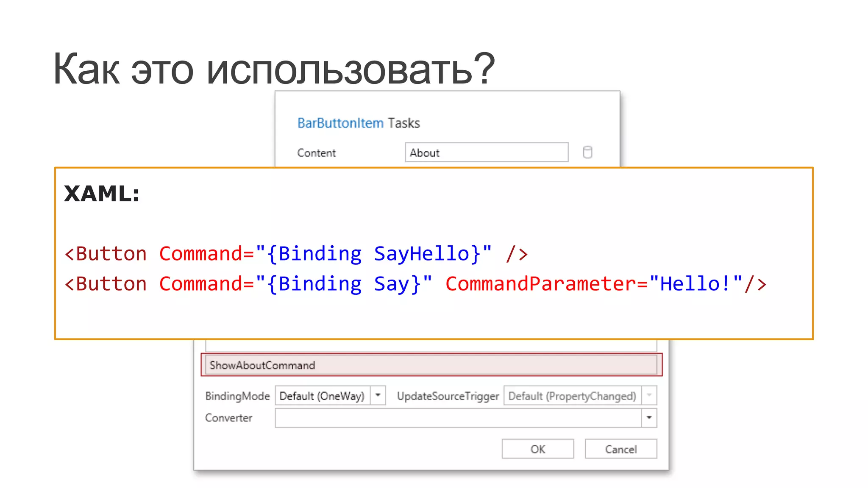Open the UpdateSourceTrigger dropdown
868x488 pixels.
coord(649,396)
